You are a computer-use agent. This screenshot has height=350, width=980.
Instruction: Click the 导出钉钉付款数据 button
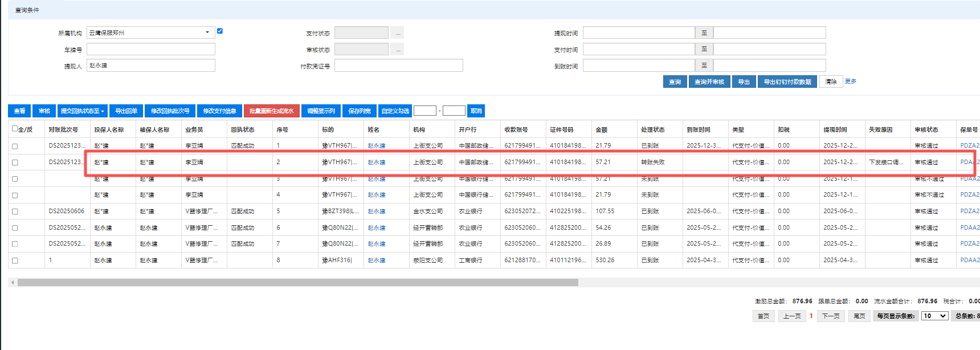pyautogui.click(x=787, y=82)
